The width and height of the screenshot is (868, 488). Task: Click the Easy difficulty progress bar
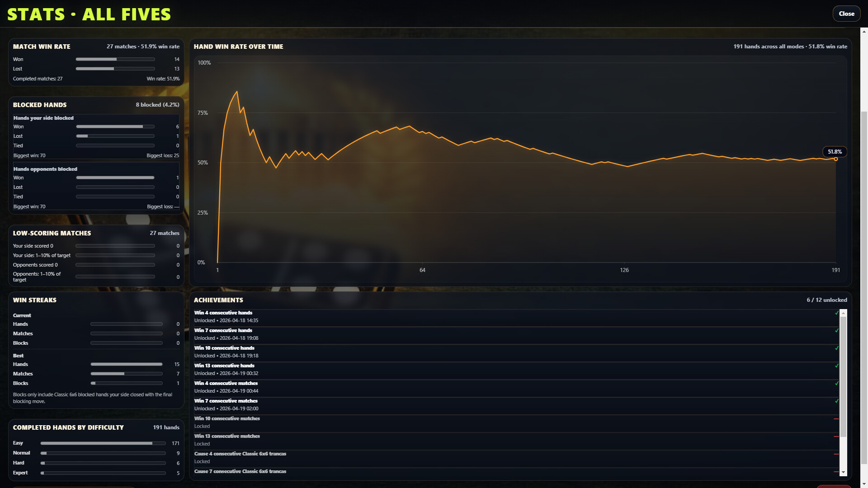click(103, 443)
